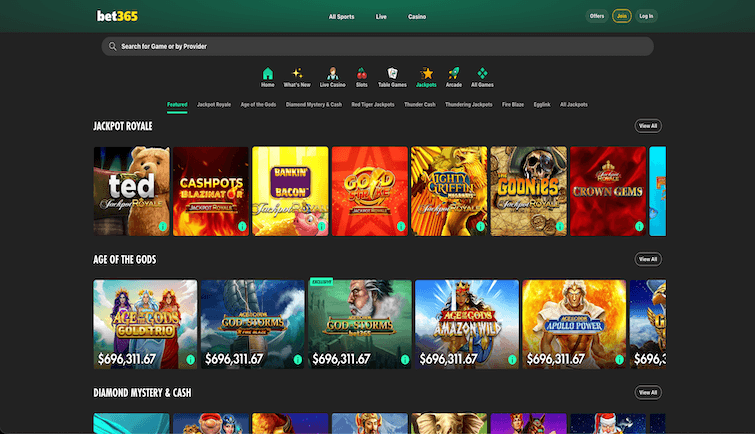Show info for exclusive God of Storms bet365
This screenshot has width=755, height=434.
click(405, 359)
